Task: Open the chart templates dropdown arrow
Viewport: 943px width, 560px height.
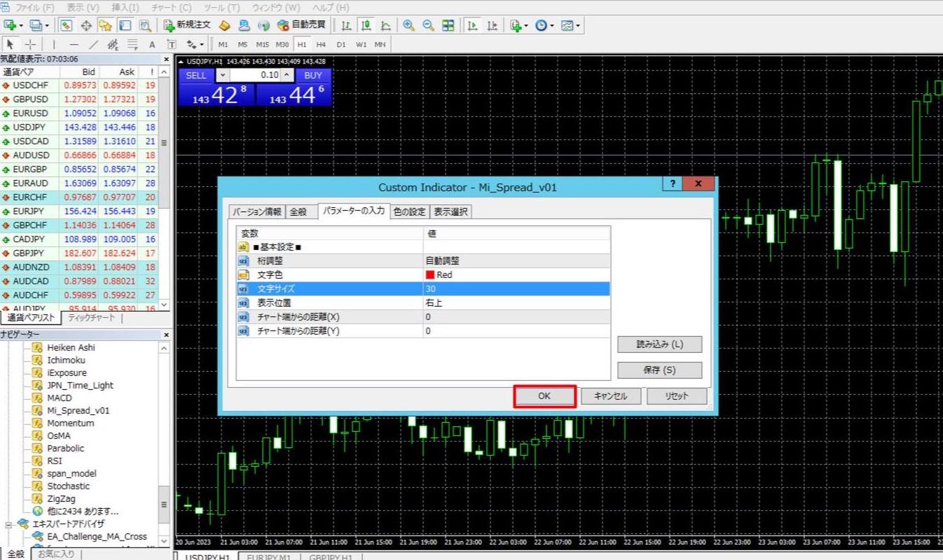Action: coord(576,25)
